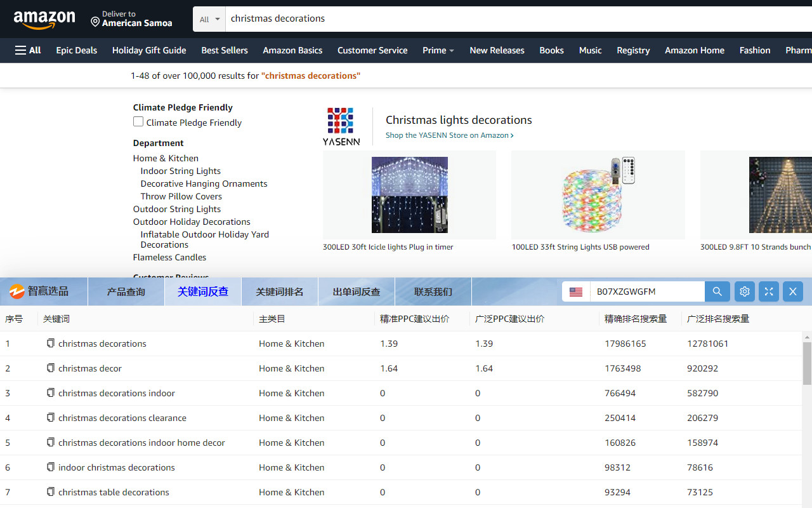The width and height of the screenshot is (812, 508).
Task: Copy the keyword 'christmas table decorations'
Action: coord(51,491)
